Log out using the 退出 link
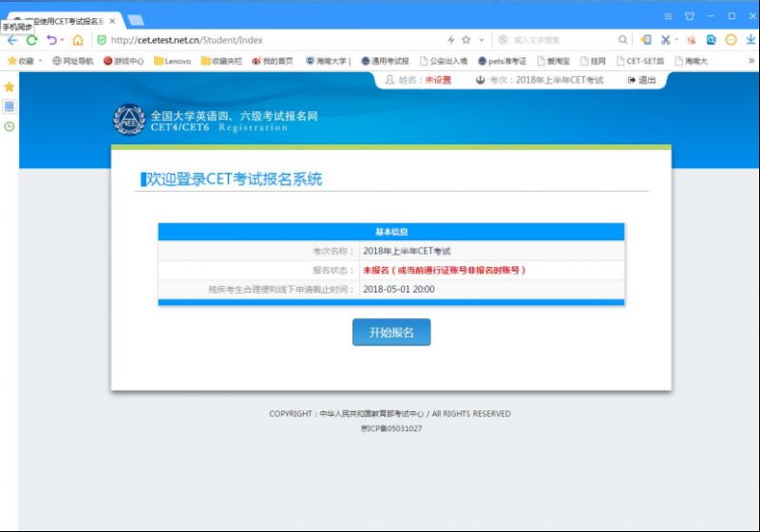 coord(642,80)
